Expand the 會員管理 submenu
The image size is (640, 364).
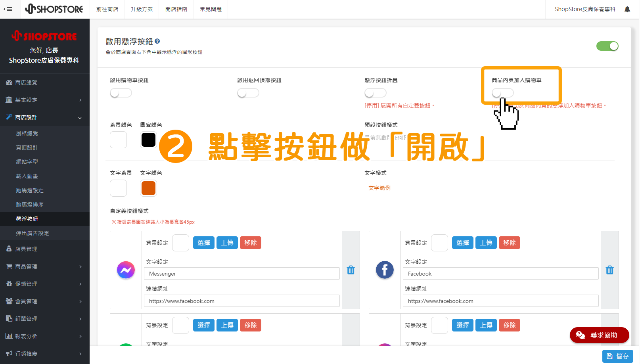tap(80, 301)
